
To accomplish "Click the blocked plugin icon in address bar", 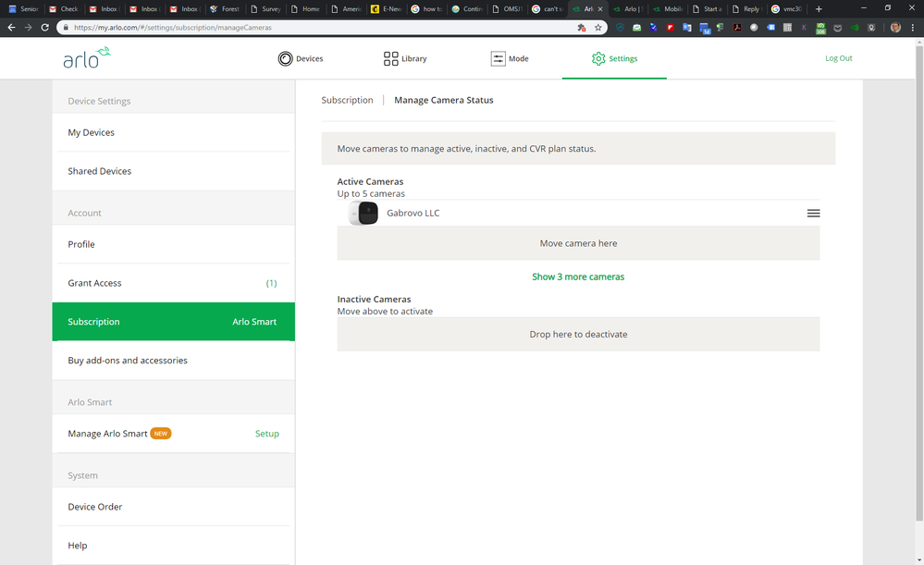I will coord(582,27).
